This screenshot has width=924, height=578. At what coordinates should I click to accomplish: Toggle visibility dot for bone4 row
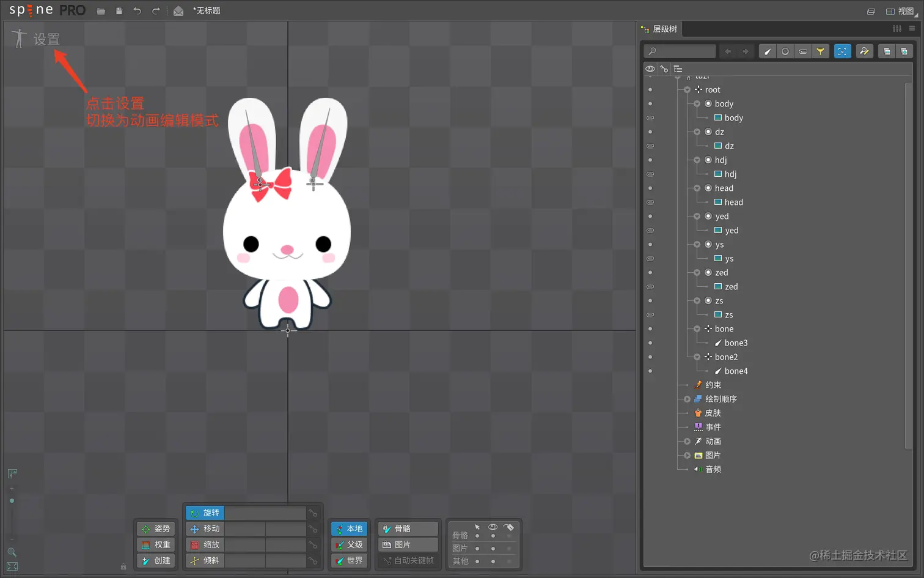pos(650,371)
